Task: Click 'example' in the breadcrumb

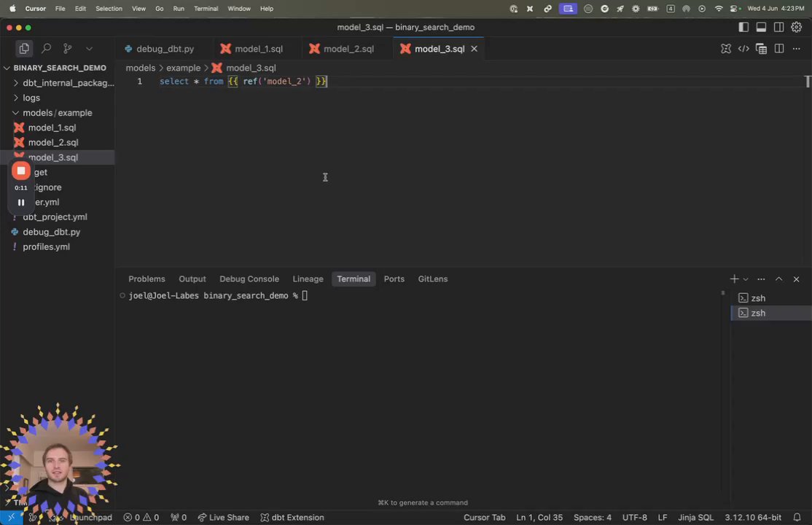Action: click(184, 68)
